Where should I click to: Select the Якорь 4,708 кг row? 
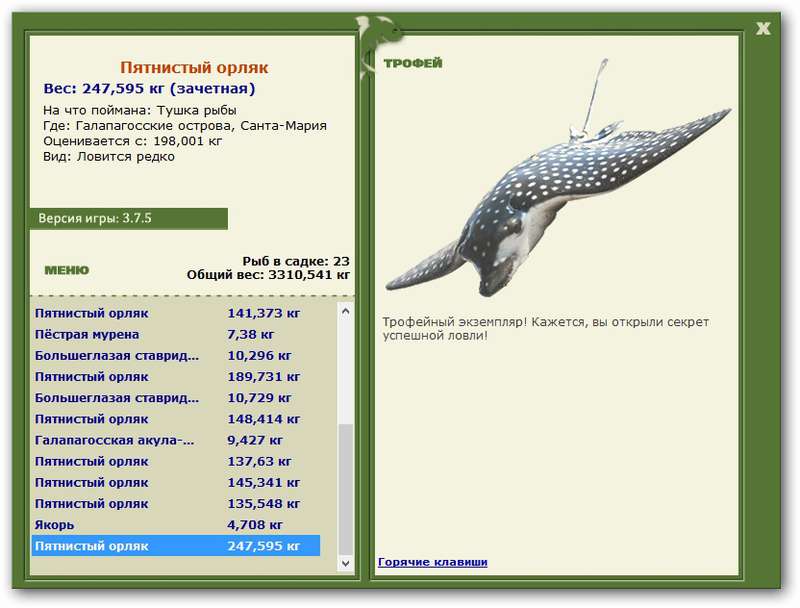(176, 525)
